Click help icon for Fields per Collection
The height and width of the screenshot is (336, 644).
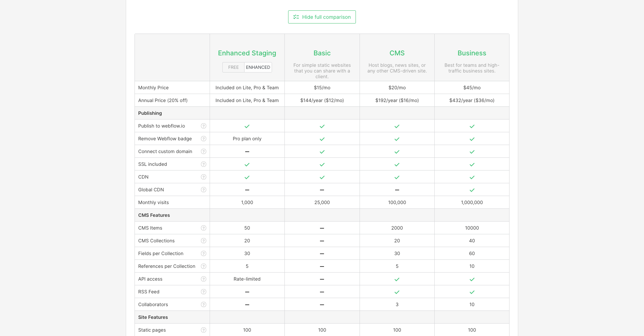204,253
